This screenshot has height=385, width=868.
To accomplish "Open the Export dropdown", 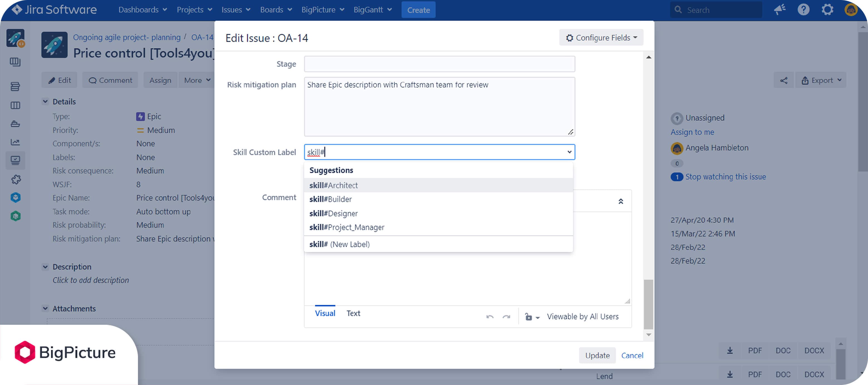I will tap(821, 80).
